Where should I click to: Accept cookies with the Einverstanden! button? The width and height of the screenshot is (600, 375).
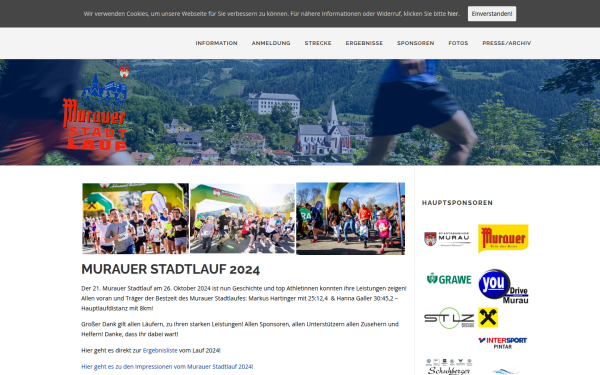coord(492,14)
